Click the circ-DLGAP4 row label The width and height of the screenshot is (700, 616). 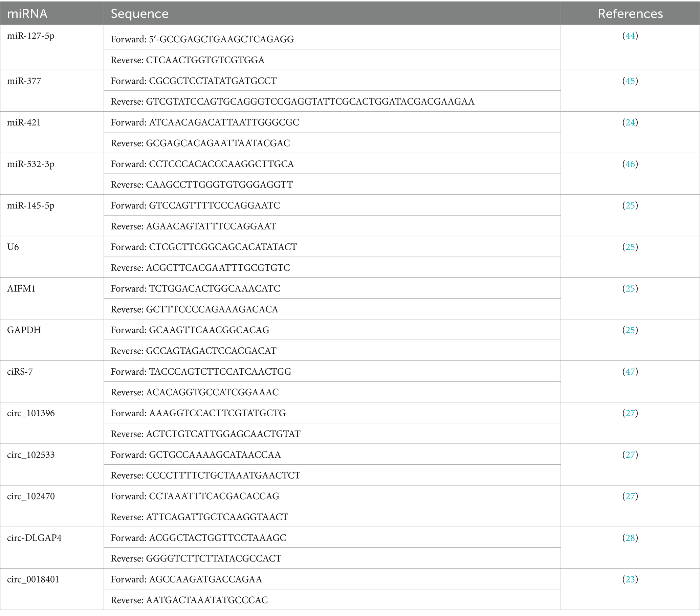coord(34,537)
